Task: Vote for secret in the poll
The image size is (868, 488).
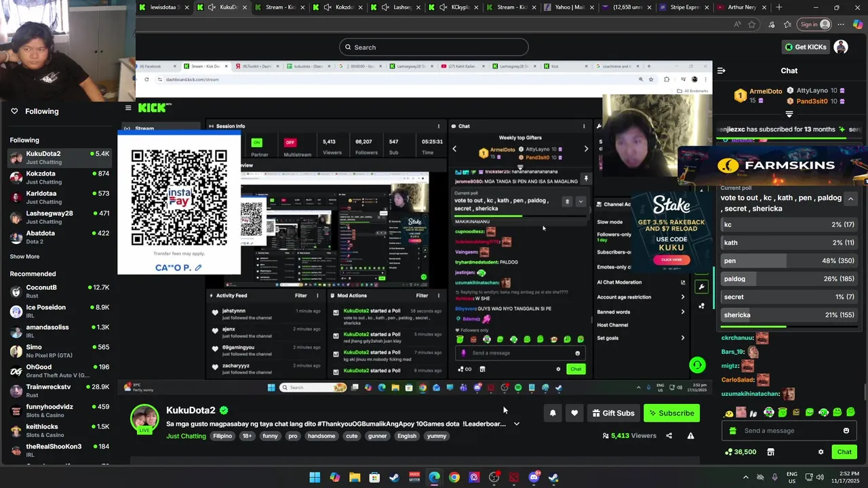Action: (x=789, y=297)
